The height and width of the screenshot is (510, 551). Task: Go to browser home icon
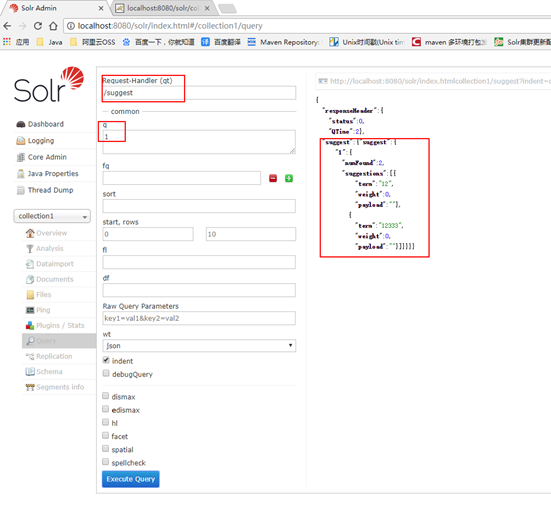[x=53, y=26]
